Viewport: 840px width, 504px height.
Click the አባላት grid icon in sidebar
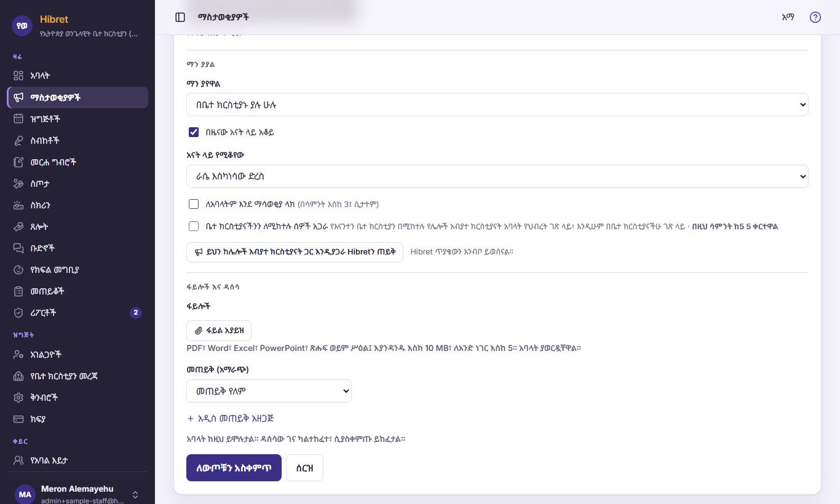[18, 76]
